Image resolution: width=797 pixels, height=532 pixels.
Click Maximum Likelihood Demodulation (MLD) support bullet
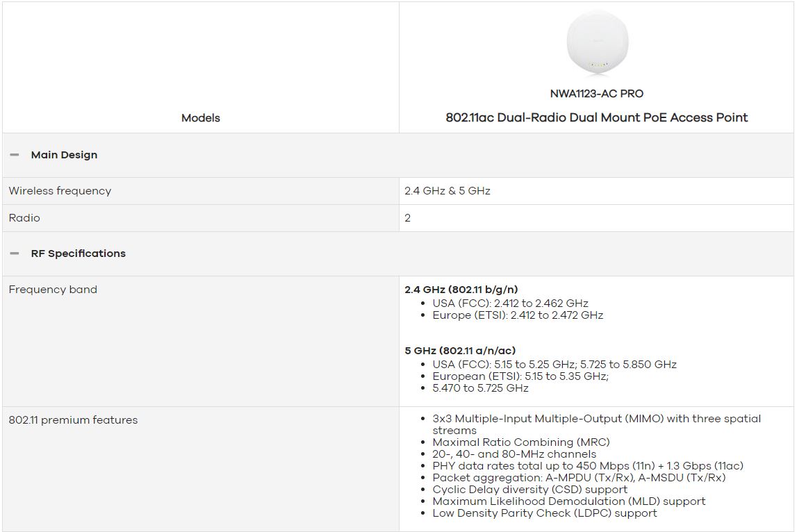(x=569, y=501)
